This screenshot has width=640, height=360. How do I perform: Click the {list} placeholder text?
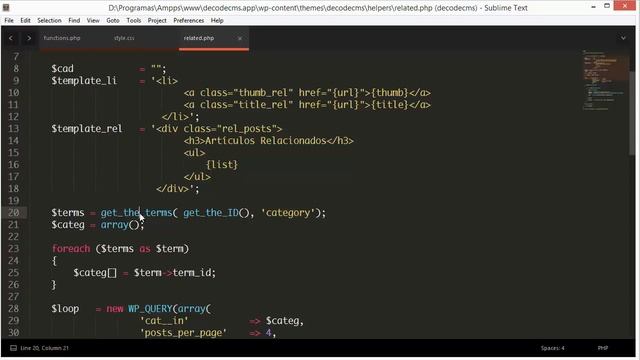[x=222, y=165]
